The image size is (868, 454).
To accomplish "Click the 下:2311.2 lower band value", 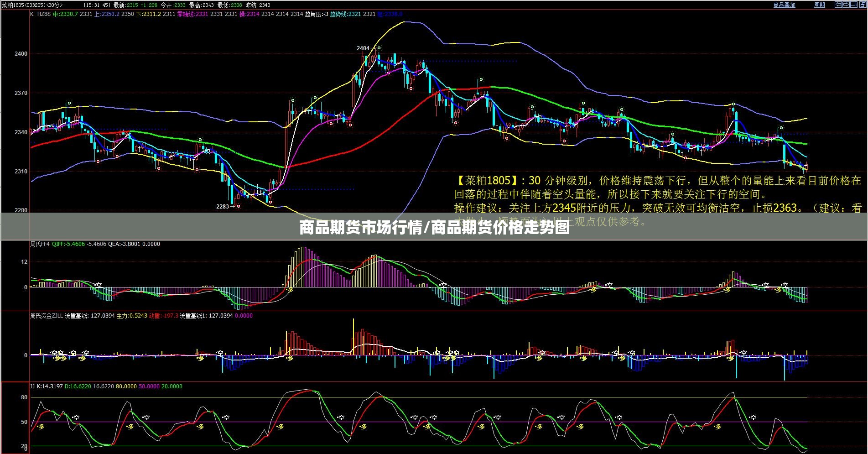I will tap(149, 14).
